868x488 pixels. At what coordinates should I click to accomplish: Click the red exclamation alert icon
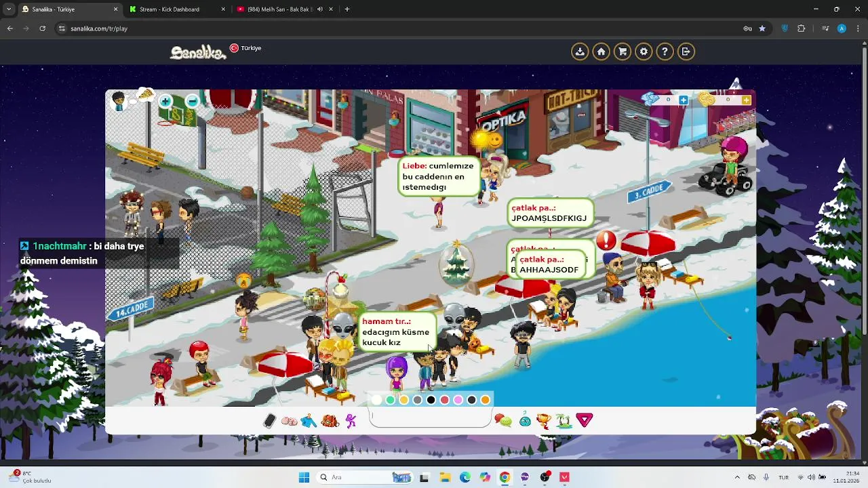606,240
